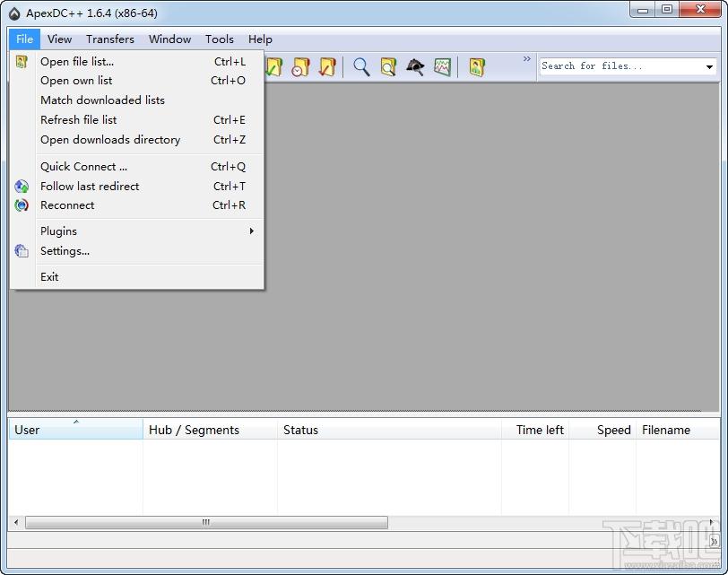Maximize the ApexDC++ window

pyautogui.click(x=667, y=10)
